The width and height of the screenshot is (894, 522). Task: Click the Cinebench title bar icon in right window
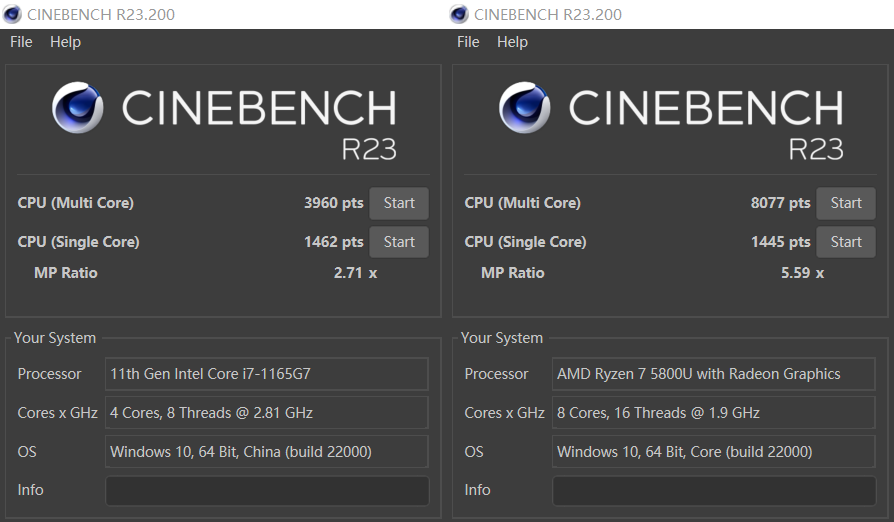(x=459, y=14)
